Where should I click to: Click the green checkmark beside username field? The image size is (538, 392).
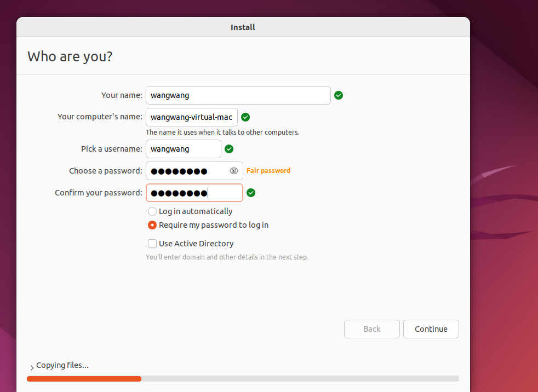coord(229,149)
